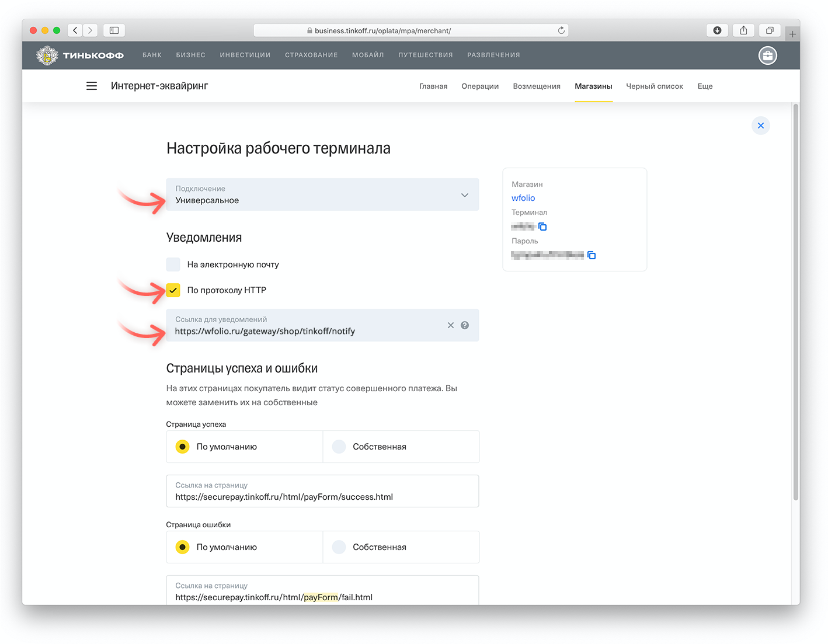The height and width of the screenshot is (644, 828).
Task: Copy the password using its copy icon
Action: coord(592,255)
